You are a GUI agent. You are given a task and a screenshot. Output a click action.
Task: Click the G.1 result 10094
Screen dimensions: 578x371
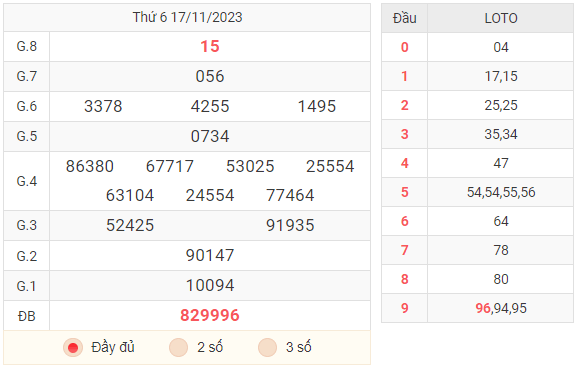pos(210,285)
